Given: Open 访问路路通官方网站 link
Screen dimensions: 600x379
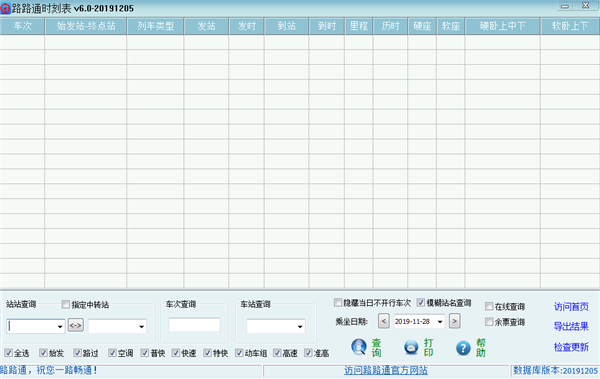Looking at the screenshot, I should point(386,371).
